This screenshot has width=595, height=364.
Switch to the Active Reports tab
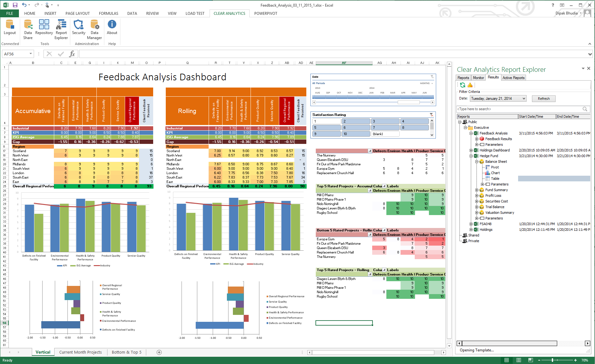513,77
